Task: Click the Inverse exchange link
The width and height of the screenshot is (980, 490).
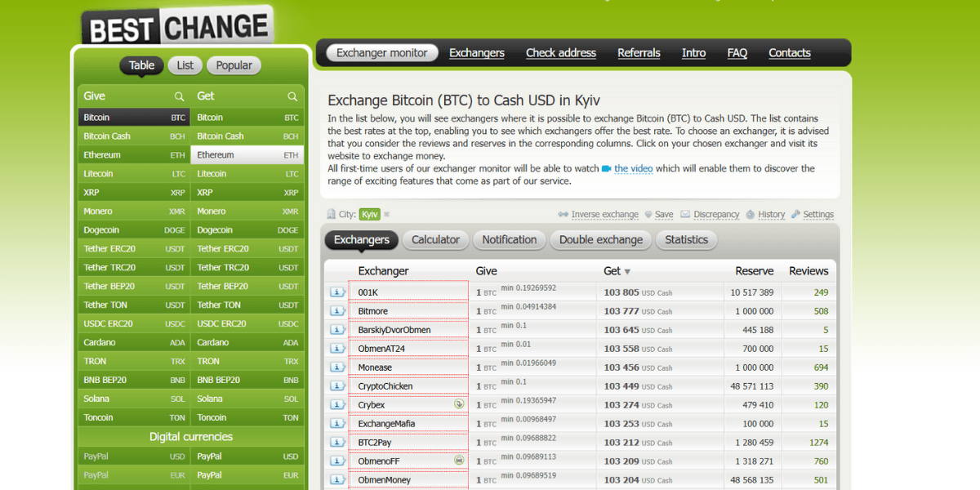Action: [604, 215]
